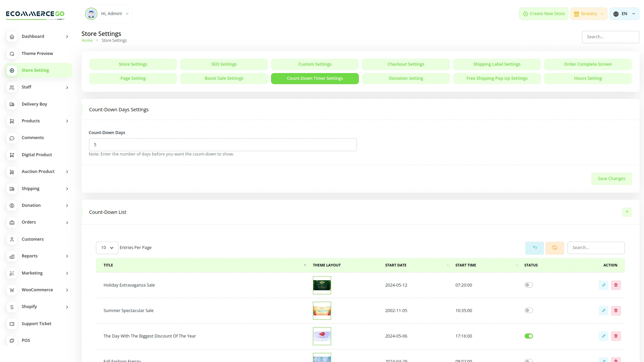Select the Theme Preview sidebar icon
This screenshot has height=362, width=644.
pyautogui.click(x=12, y=54)
